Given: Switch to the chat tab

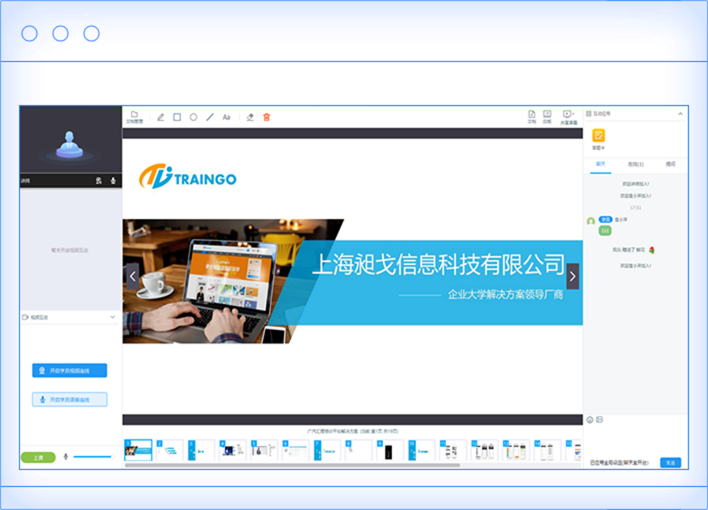Looking at the screenshot, I should point(601,164).
